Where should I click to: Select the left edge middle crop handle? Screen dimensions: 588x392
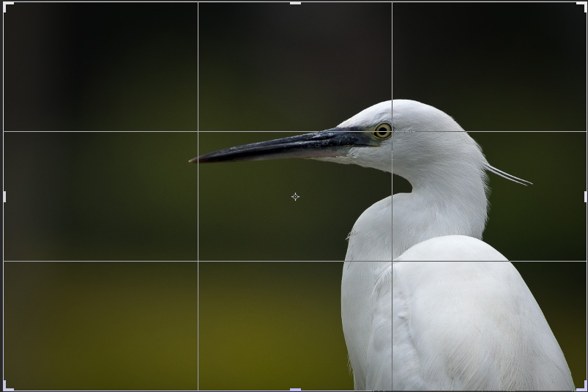(x=4, y=196)
